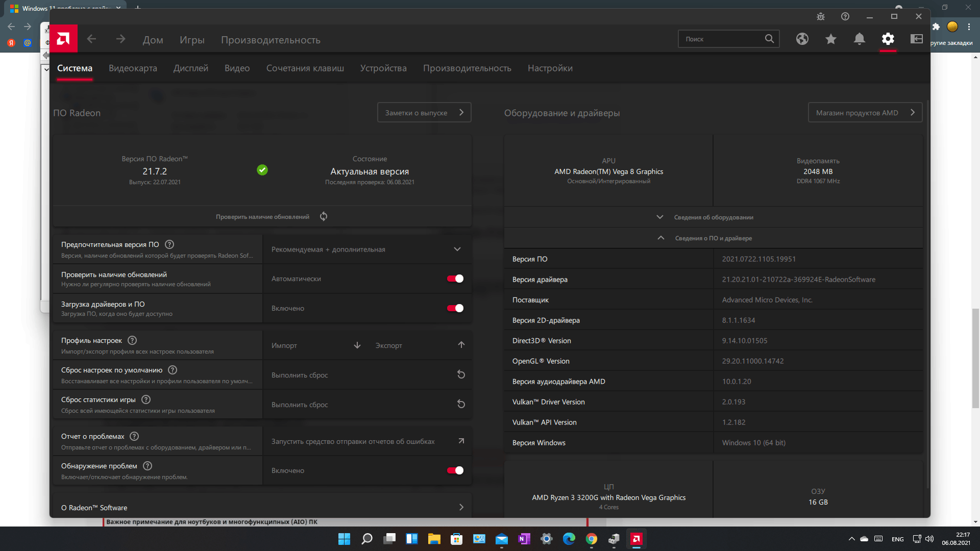Click the search magnifier icon

pos(769,39)
